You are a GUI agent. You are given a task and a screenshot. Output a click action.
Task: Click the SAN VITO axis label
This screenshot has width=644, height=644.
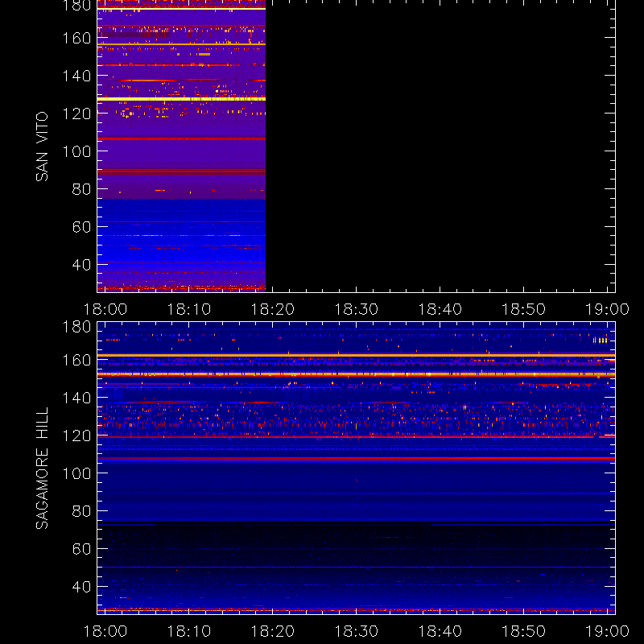pos(42,147)
